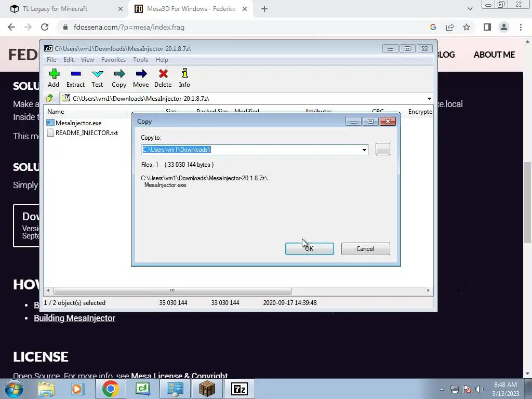
Task: Open the Edit menu in 7-Zip
Action: tap(69, 60)
